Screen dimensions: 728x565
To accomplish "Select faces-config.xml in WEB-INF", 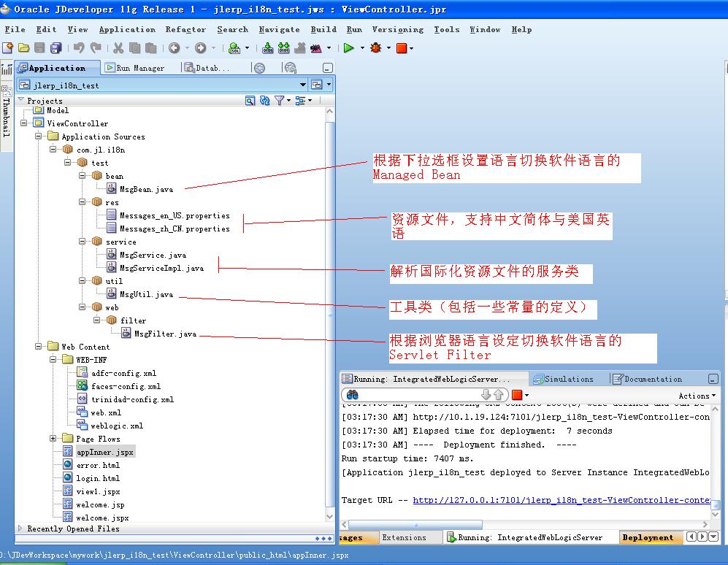I will tap(126, 386).
